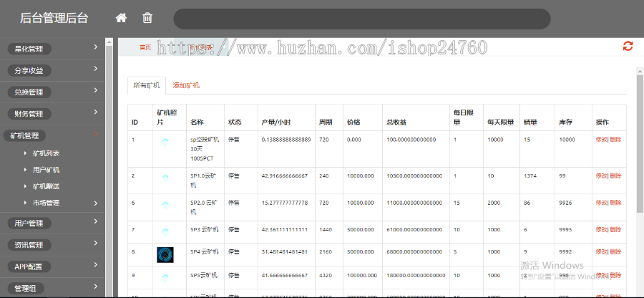Click loading image icon for SP1.0云矿机
Screen dimensions: 644x298
pos(165,178)
